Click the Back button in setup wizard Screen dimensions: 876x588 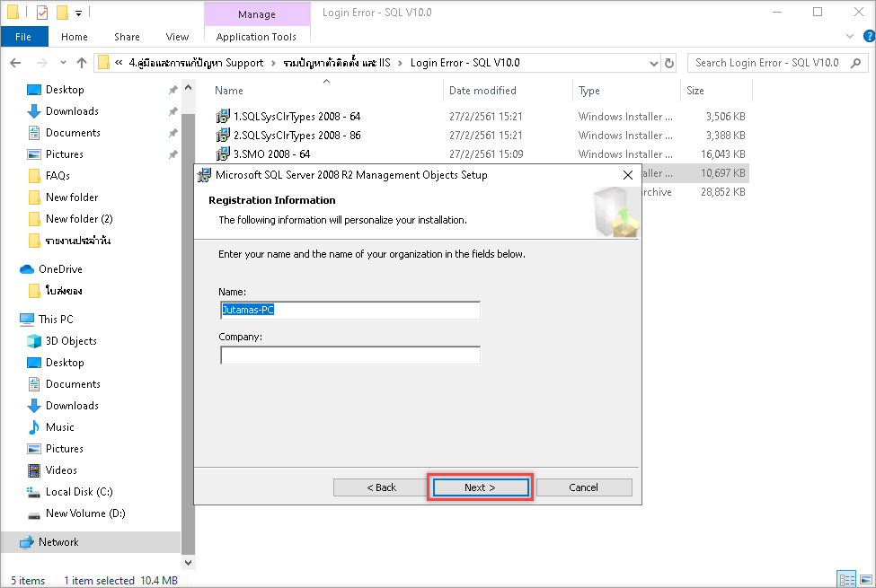click(381, 487)
